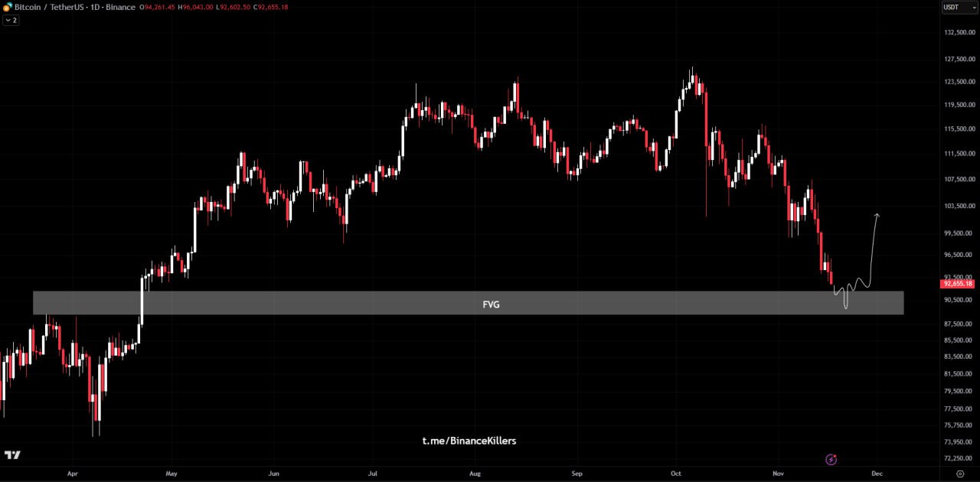980x482 pixels.
Task: Click the 72,250.00 price scale label
Action: [x=959, y=458]
